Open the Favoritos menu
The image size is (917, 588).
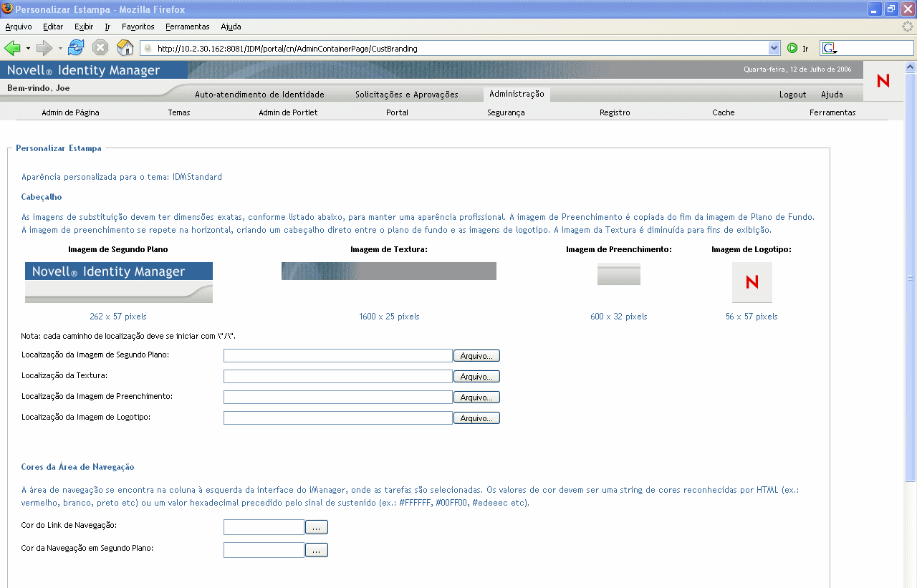pyautogui.click(x=138, y=26)
